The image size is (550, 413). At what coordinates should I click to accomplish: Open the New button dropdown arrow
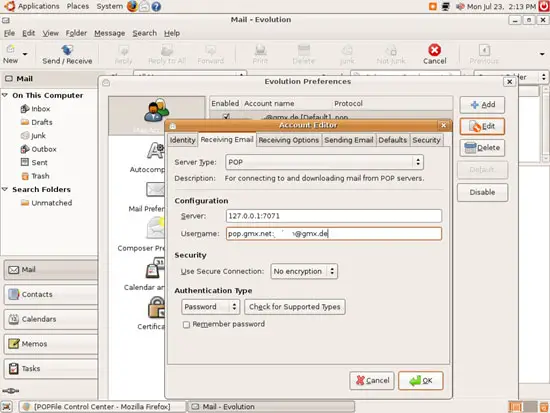tap(25, 54)
